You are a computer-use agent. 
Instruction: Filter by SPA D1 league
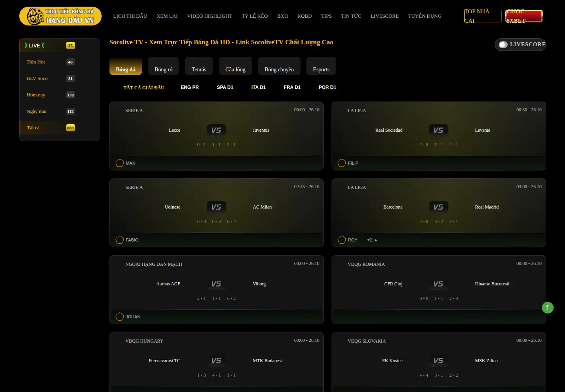click(x=225, y=87)
